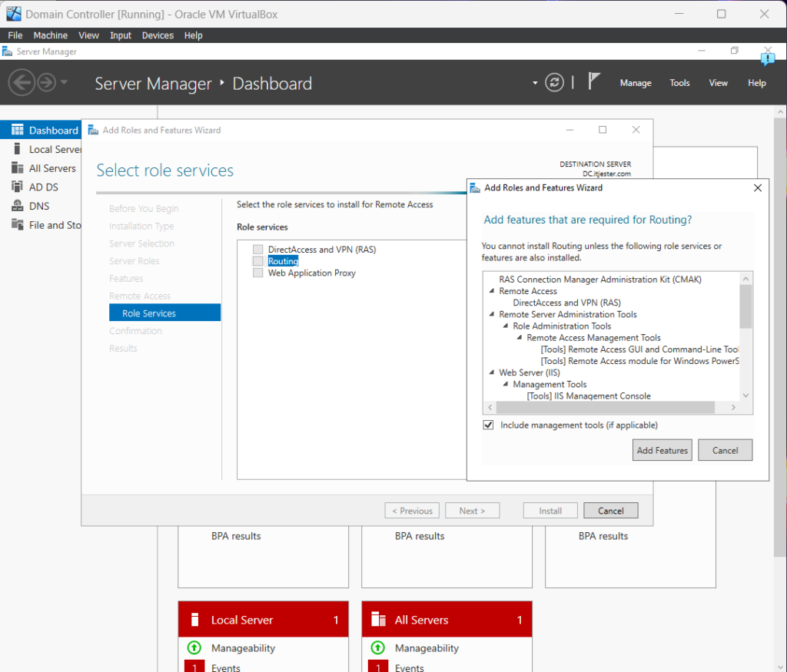Viewport: 787px width, 672px height.
Task: Open VirtualBox Help menu
Action: point(193,35)
